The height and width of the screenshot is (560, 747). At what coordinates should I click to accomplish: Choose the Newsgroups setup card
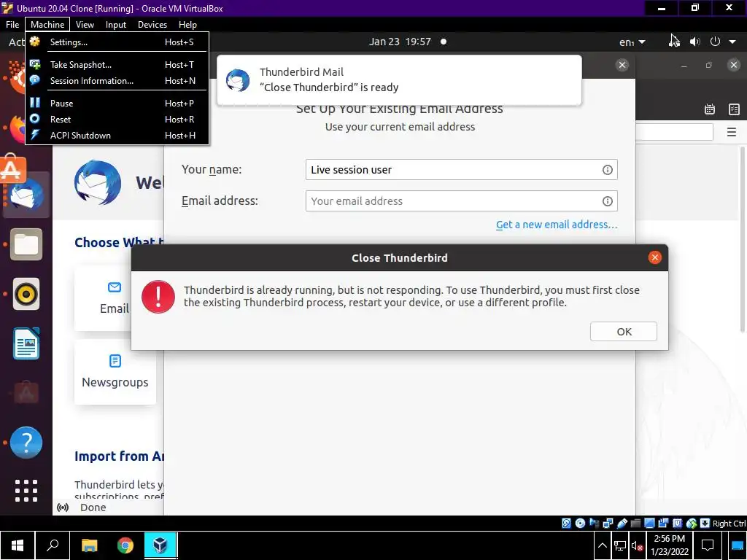coord(115,372)
